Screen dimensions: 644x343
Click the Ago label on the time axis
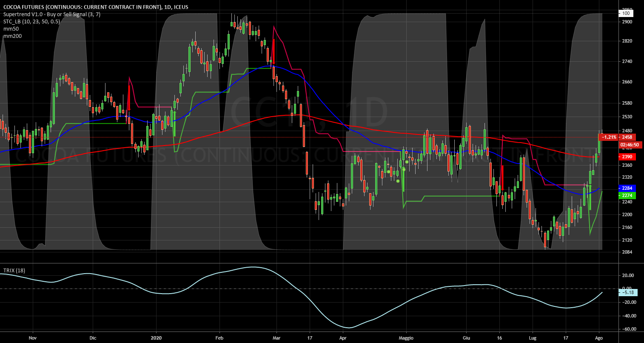pos(599,337)
